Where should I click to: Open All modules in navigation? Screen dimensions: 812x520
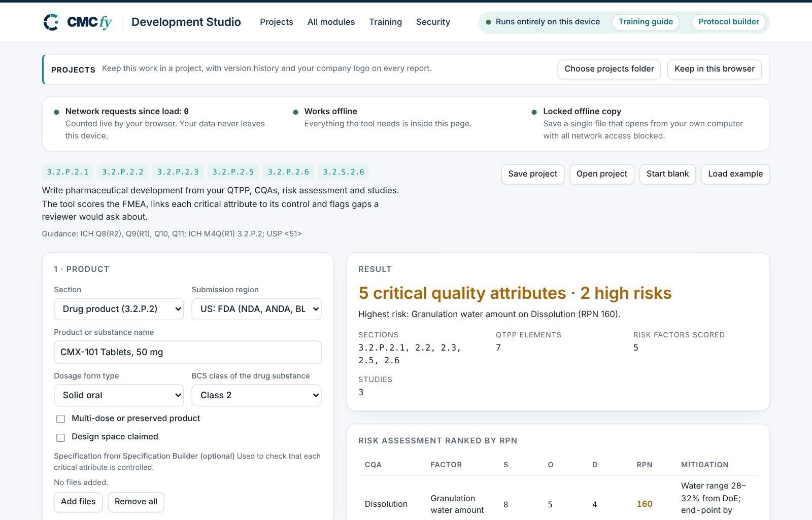[x=331, y=22]
